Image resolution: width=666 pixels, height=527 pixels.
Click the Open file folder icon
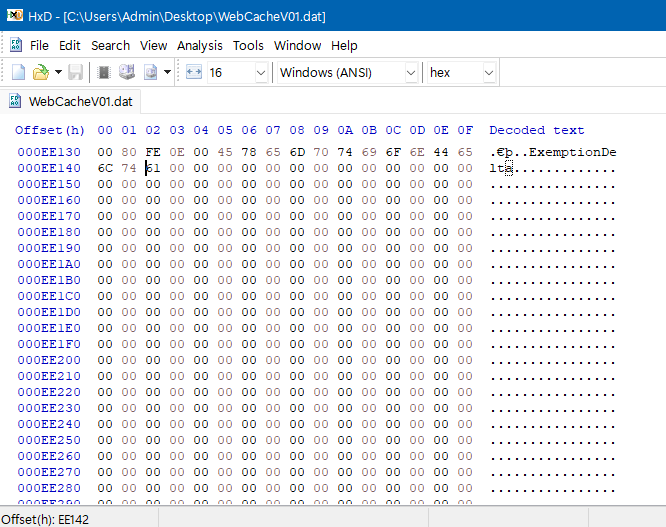click(x=40, y=72)
